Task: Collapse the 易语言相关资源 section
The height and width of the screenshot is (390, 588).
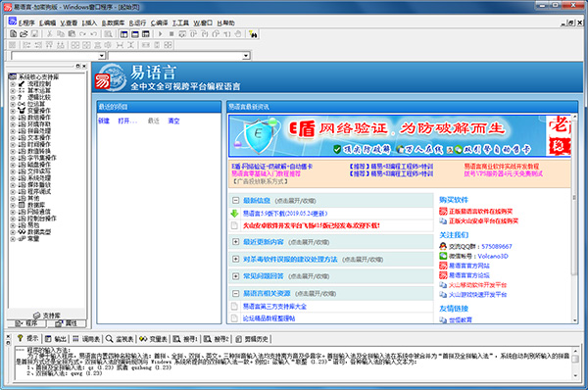Action: (235, 293)
